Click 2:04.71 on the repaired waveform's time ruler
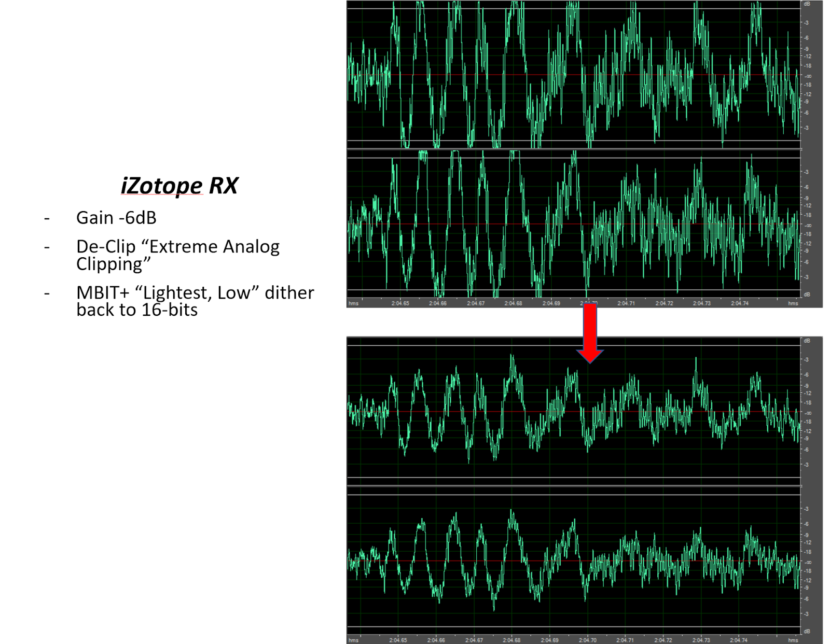This screenshot has height=644, width=830. [x=626, y=640]
